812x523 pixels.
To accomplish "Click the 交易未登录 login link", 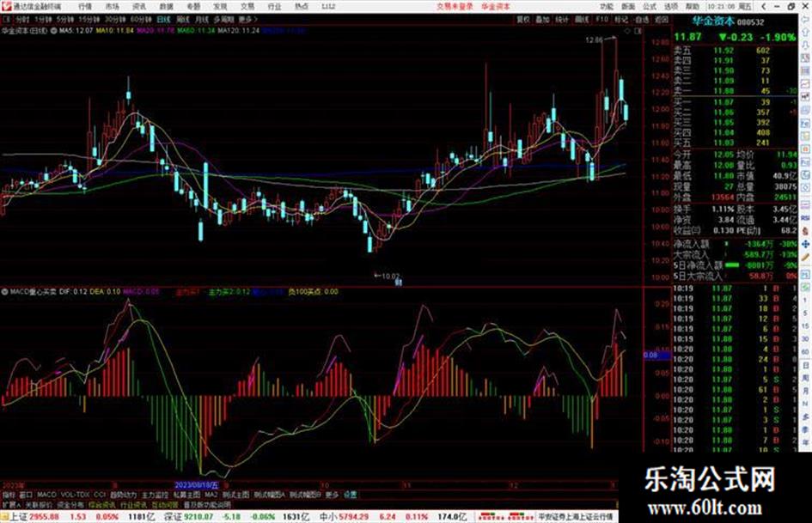I will click(455, 7).
